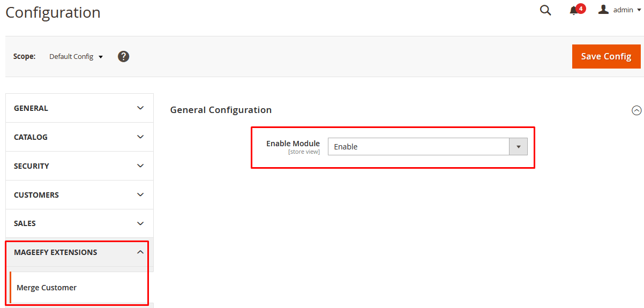Expand the SECURITY configuration section
Viewport: 644px width, 308px height.
[x=79, y=166]
